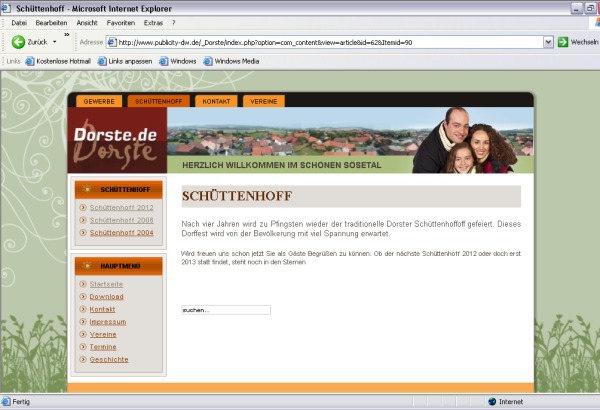Viewport: 600px width, 410px height.
Task: Select the VEREINE site tab
Action: click(264, 101)
